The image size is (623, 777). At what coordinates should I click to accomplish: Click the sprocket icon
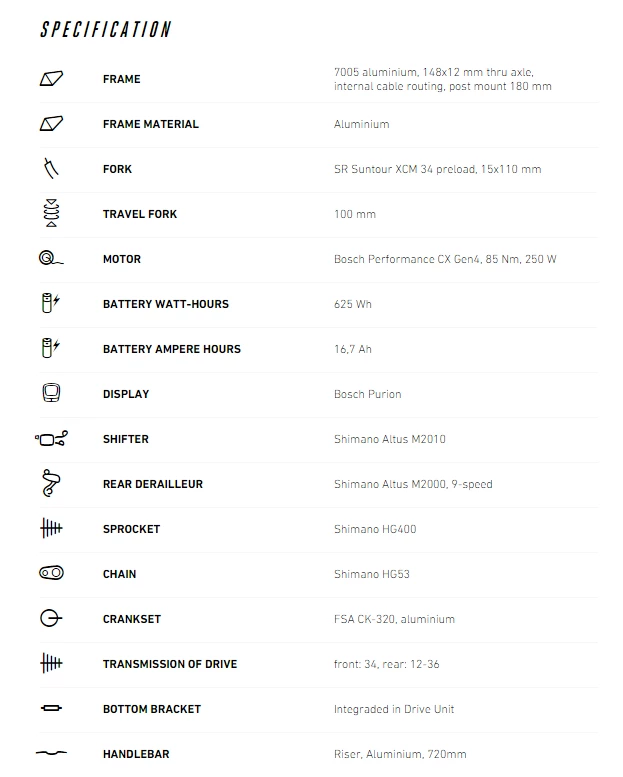click(x=51, y=529)
